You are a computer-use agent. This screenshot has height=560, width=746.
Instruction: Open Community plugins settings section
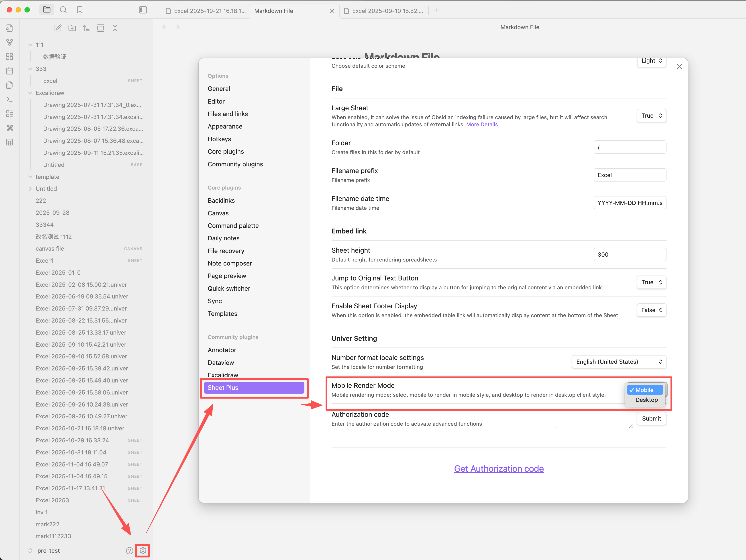(x=235, y=164)
